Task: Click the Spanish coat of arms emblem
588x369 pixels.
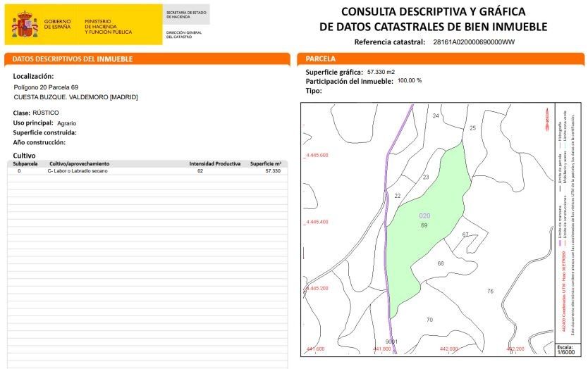Action: pos(25,25)
